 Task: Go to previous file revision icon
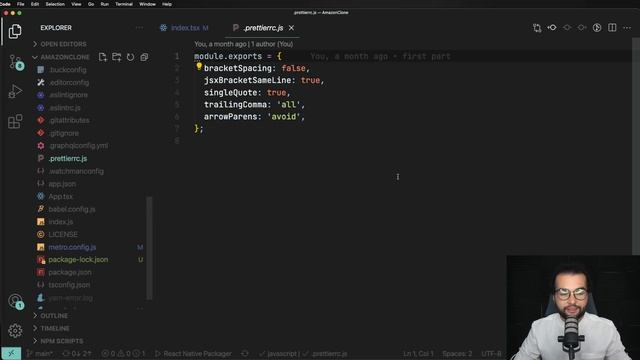pos(552,28)
